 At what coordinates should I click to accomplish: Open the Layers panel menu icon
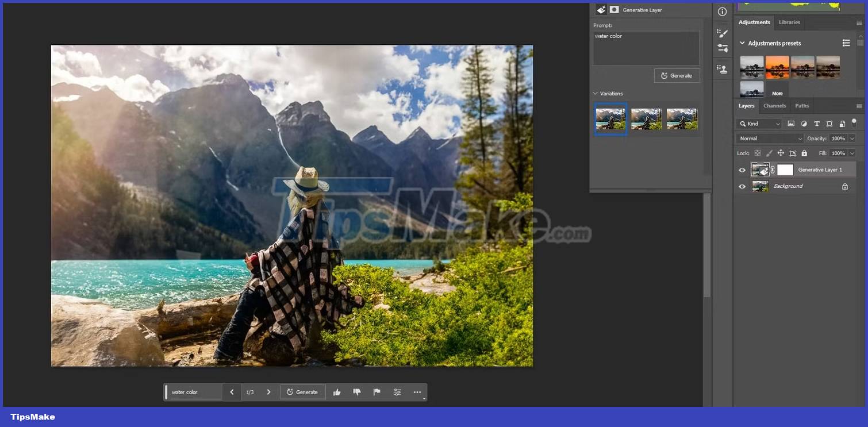click(859, 106)
